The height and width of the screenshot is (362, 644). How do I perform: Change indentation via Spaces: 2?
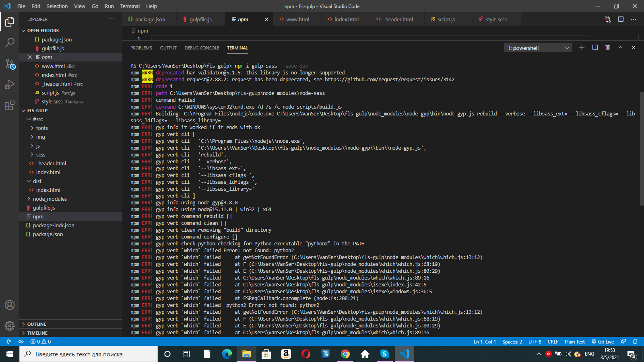coord(512,341)
